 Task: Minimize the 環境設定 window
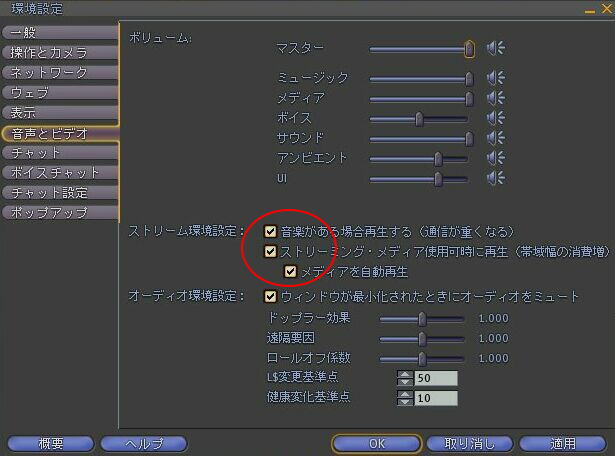(590, 10)
